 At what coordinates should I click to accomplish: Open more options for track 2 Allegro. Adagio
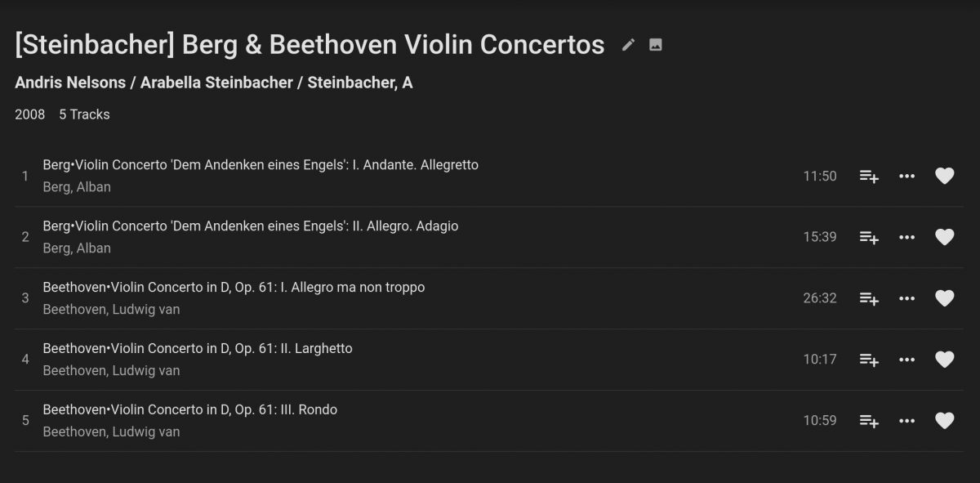click(906, 237)
